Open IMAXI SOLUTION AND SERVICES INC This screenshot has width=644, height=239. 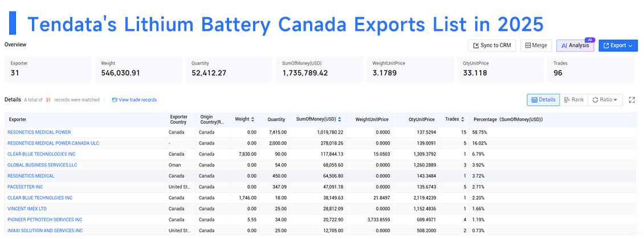[45, 230]
